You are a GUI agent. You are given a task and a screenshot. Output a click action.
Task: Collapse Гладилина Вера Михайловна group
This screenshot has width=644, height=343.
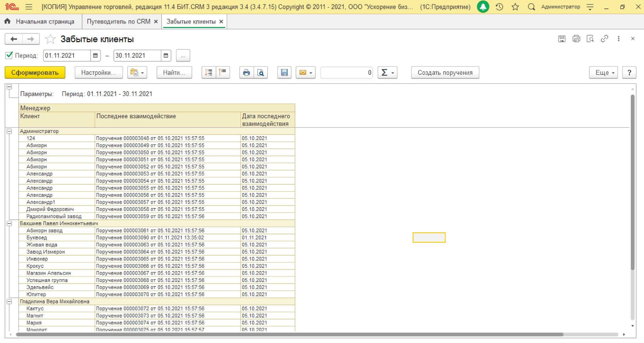click(9, 302)
